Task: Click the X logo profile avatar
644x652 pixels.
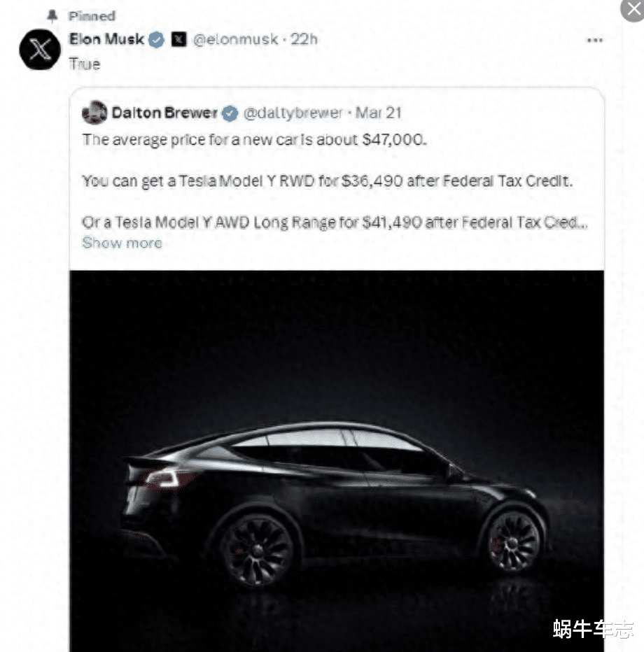Action: [40, 50]
